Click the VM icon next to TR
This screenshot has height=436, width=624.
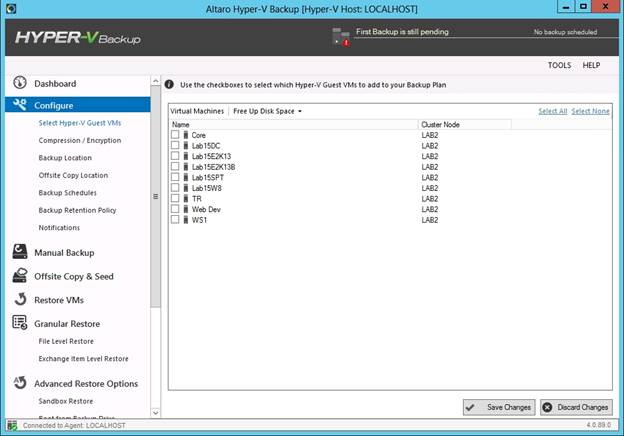(186, 199)
